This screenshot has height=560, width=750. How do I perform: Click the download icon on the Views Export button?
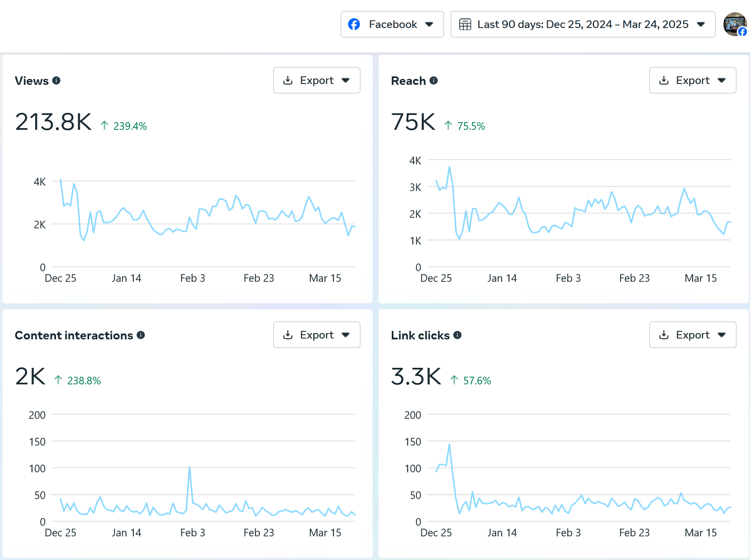tap(288, 80)
